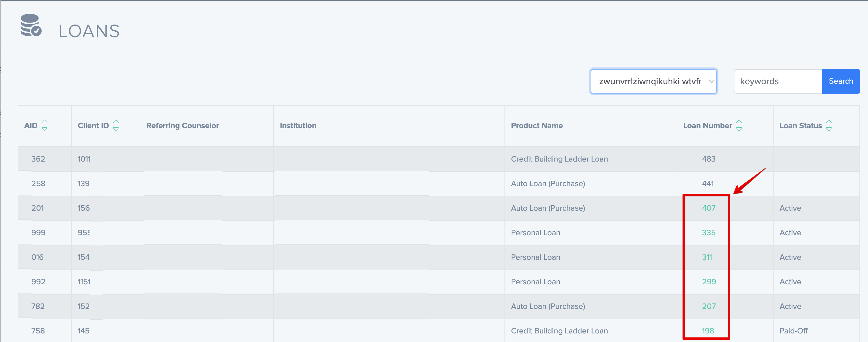Sort AID column ascending arrow
The height and width of the screenshot is (342, 868).
45,121
